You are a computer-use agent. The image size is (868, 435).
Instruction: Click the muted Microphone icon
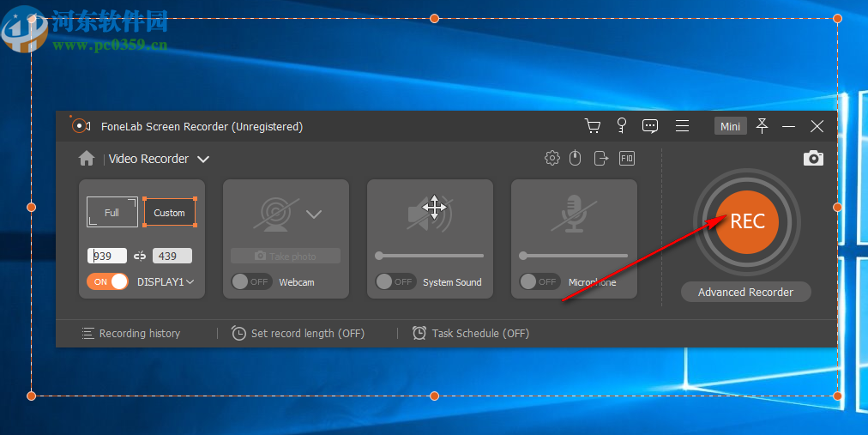574,214
